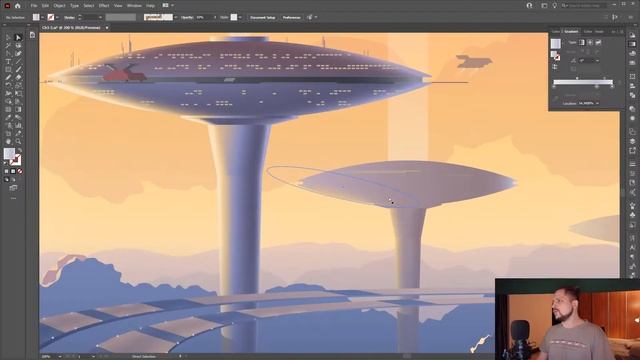Click the gradient angle input field

pos(586,61)
